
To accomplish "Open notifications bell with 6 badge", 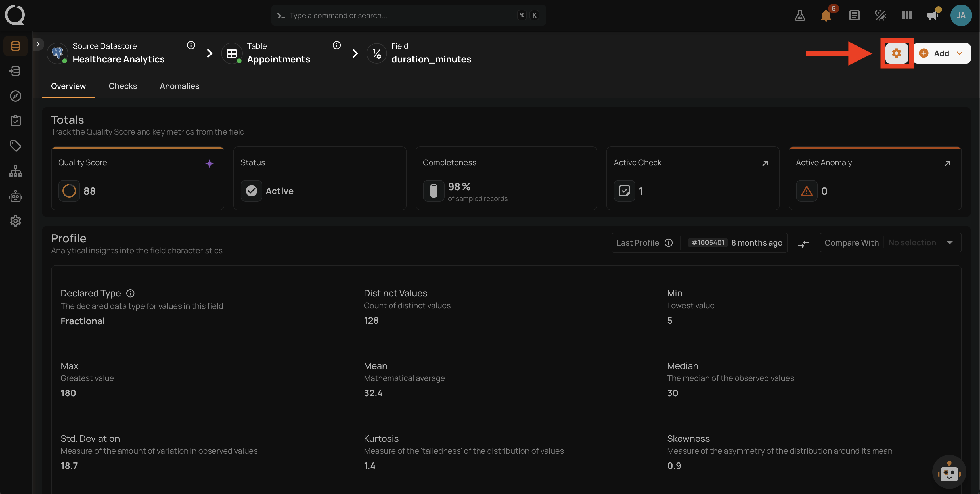I will 826,15.
